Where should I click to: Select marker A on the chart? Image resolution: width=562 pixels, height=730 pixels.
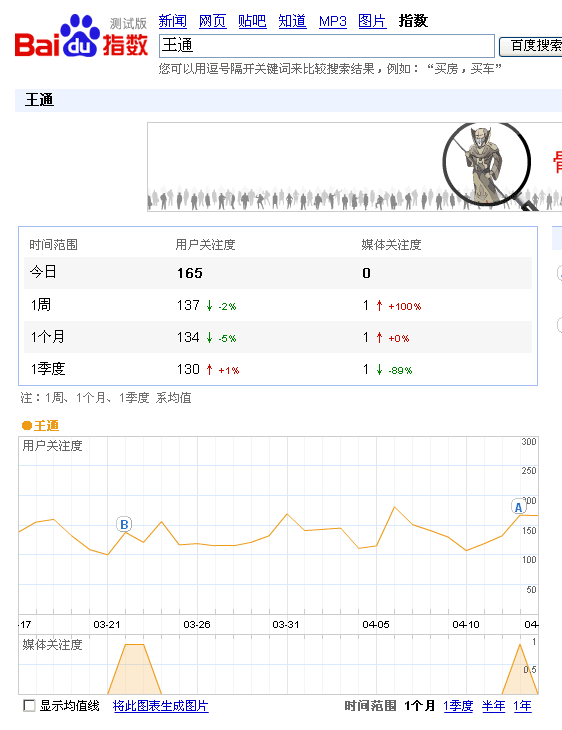coord(518,507)
